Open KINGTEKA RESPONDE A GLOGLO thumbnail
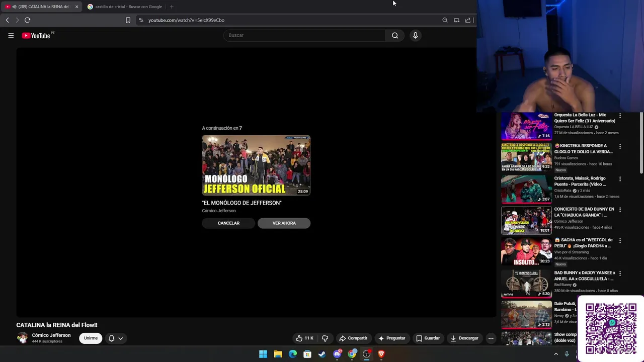Viewport: 644px width, 362px height. [526, 157]
